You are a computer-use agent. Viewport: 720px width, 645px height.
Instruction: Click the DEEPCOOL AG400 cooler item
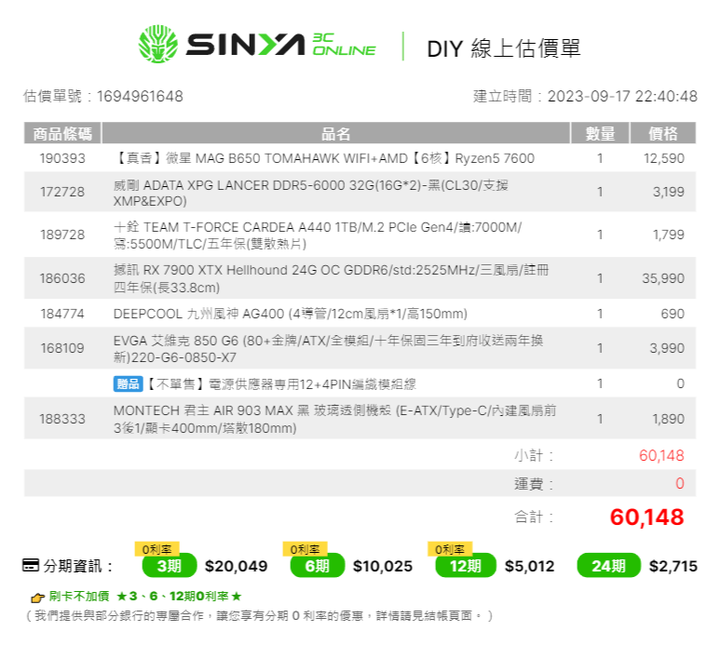tap(290, 314)
